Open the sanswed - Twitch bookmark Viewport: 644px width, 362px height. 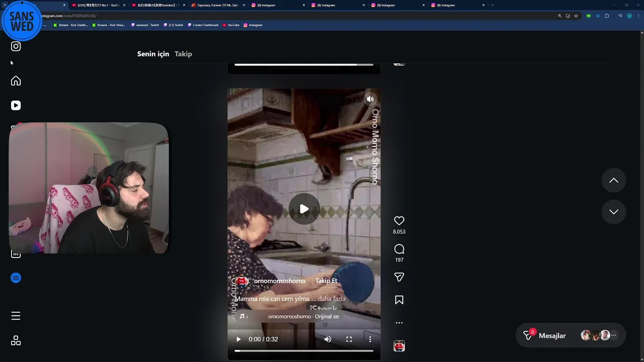145,25
